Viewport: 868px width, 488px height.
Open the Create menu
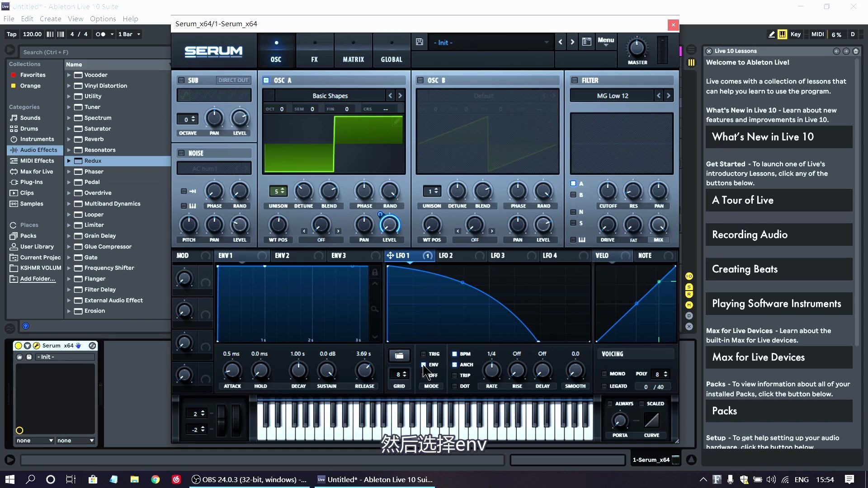click(50, 19)
